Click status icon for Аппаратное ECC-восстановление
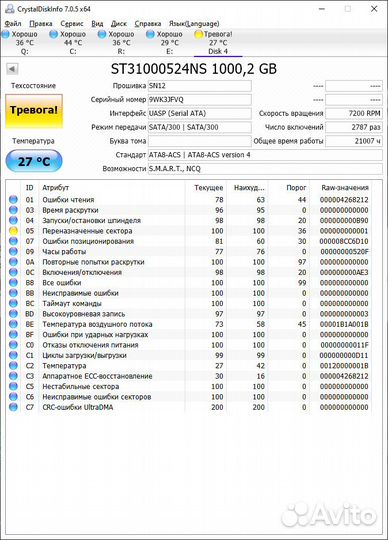 tap(13, 376)
